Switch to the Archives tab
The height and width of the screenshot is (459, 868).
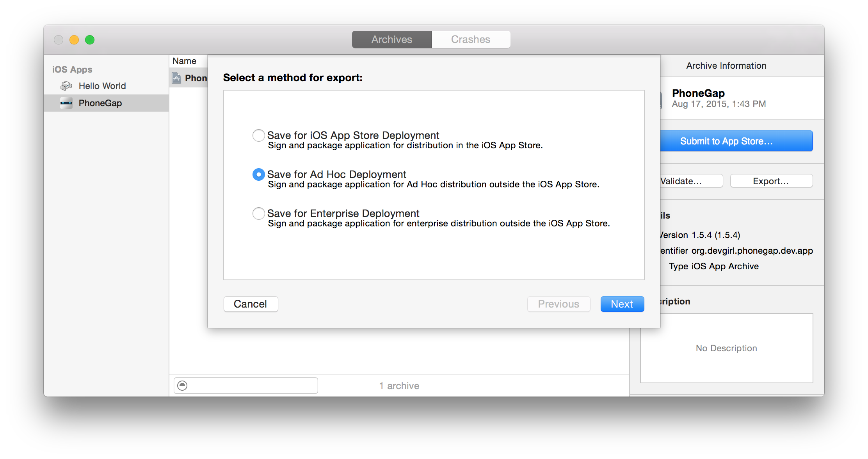(392, 39)
